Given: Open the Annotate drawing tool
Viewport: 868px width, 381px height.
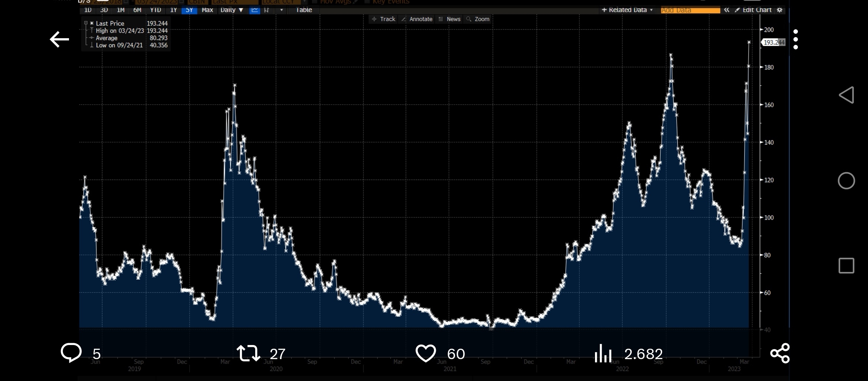Looking at the screenshot, I should (x=417, y=19).
